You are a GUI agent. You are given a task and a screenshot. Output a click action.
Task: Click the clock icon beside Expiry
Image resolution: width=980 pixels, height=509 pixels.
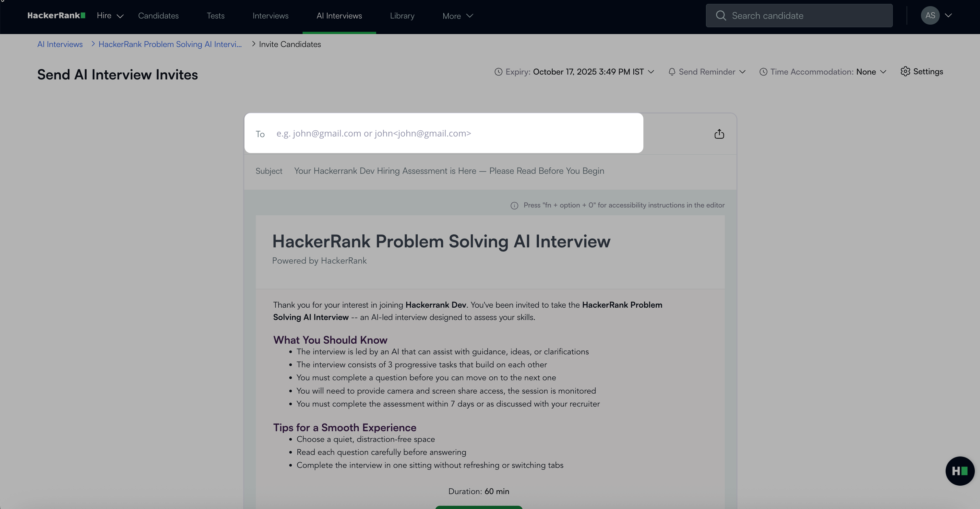pos(498,72)
